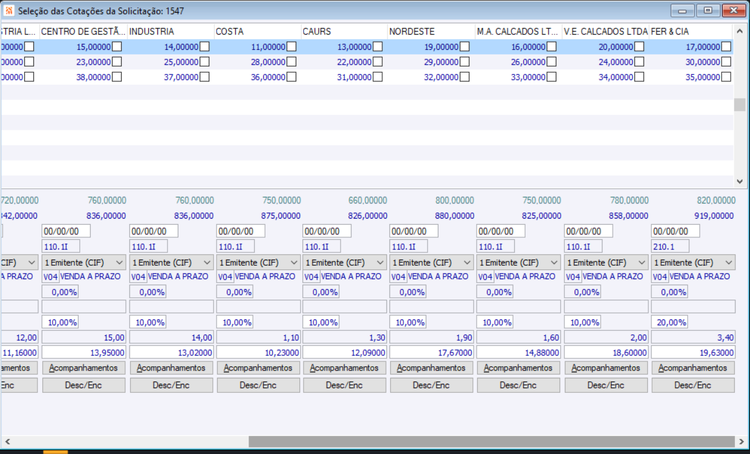
Task: Tick the 28,00000 checkbox under COSTA
Action: [291, 62]
